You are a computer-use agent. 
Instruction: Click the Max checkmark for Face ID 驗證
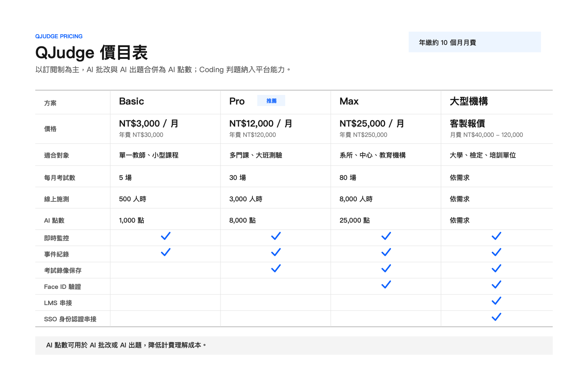click(386, 284)
